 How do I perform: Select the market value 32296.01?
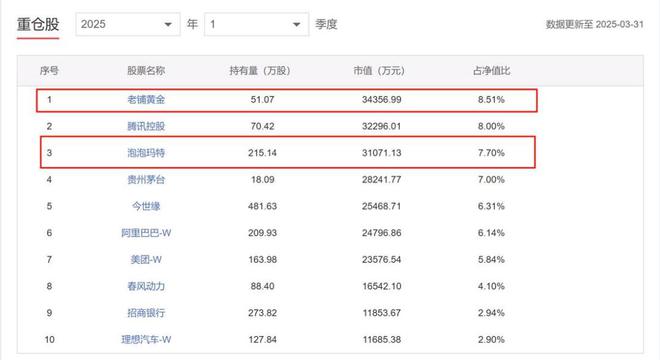[x=382, y=126]
